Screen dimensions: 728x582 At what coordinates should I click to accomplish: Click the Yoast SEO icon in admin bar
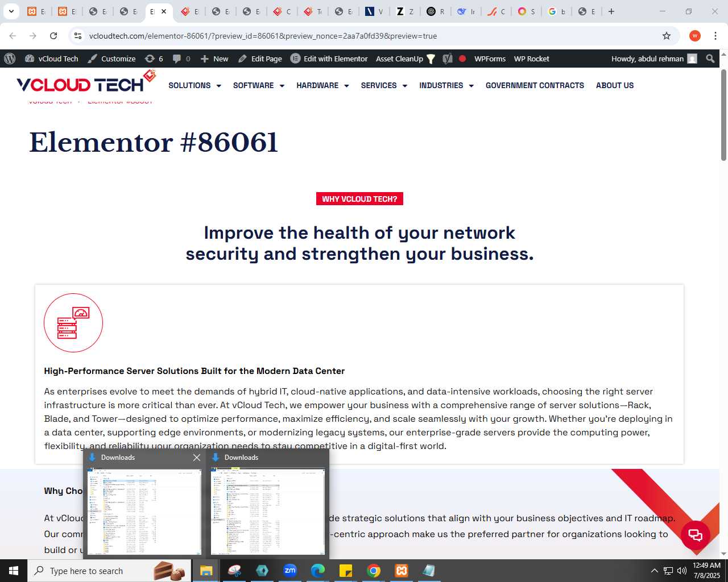[x=448, y=59]
